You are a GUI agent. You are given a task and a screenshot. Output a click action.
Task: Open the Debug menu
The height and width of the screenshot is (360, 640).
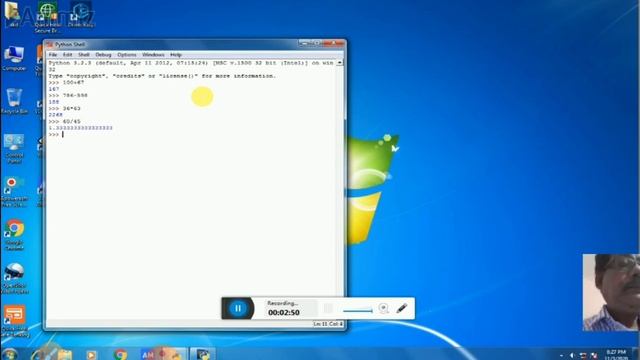[x=103, y=55]
